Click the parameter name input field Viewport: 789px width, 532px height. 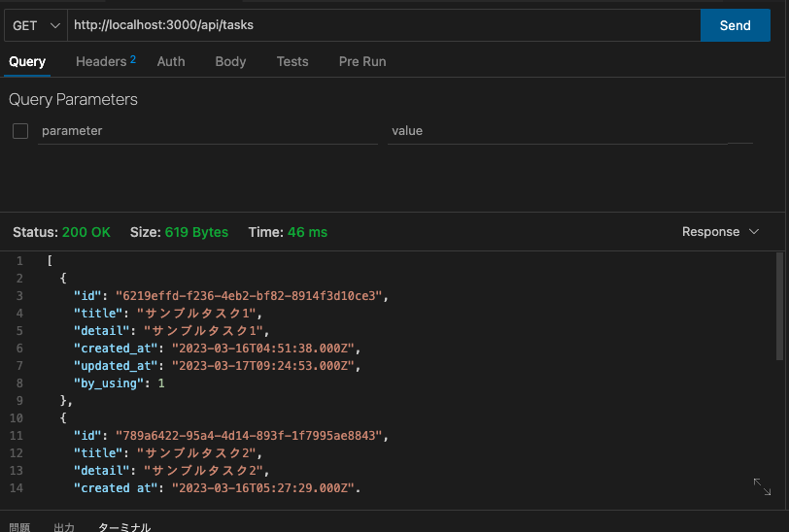208,131
